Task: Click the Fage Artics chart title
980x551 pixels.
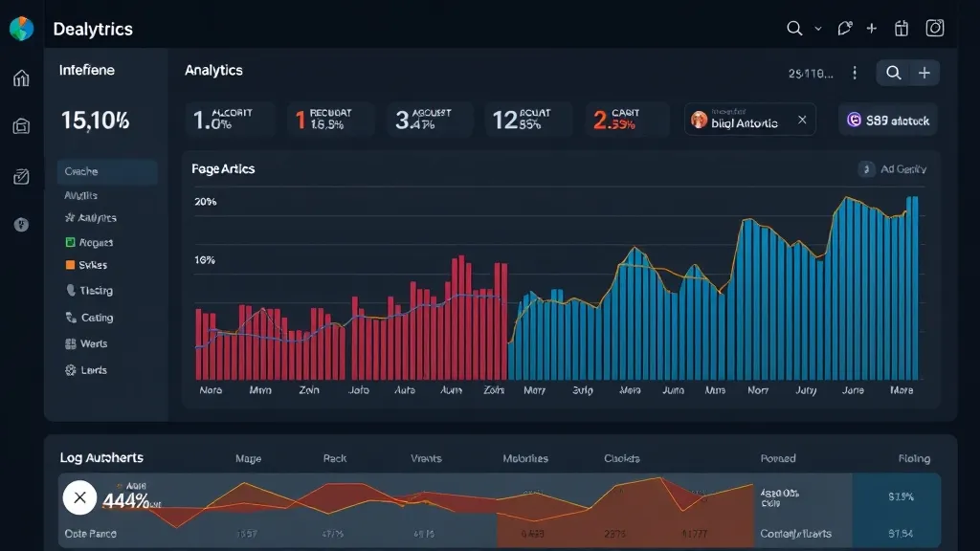Action: click(x=223, y=168)
